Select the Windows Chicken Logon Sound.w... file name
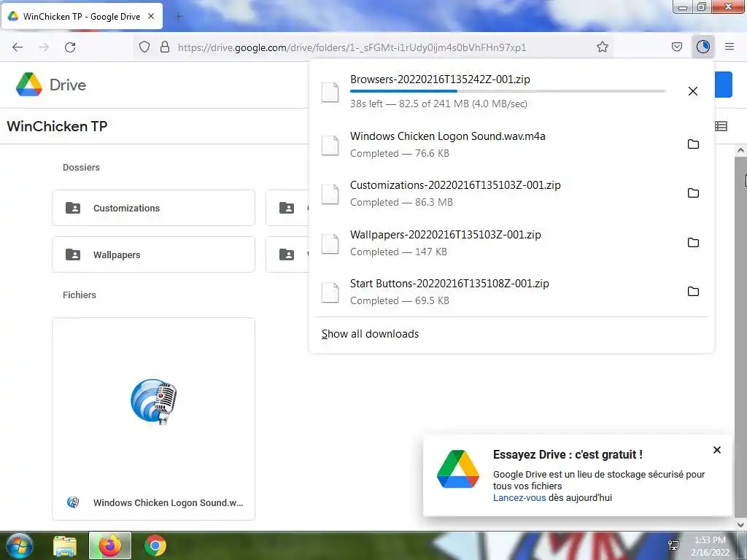Image resolution: width=747 pixels, height=560 pixels. point(168,502)
